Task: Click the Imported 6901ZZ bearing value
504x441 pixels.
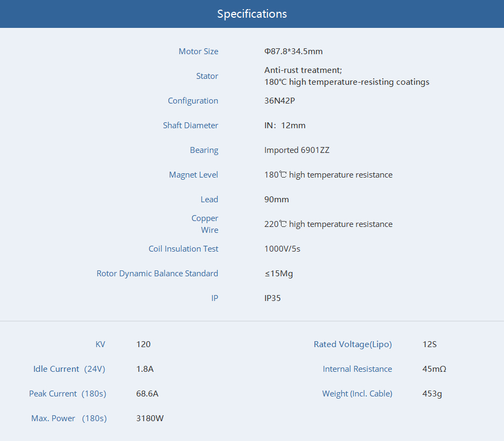Action: (x=297, y=150)
